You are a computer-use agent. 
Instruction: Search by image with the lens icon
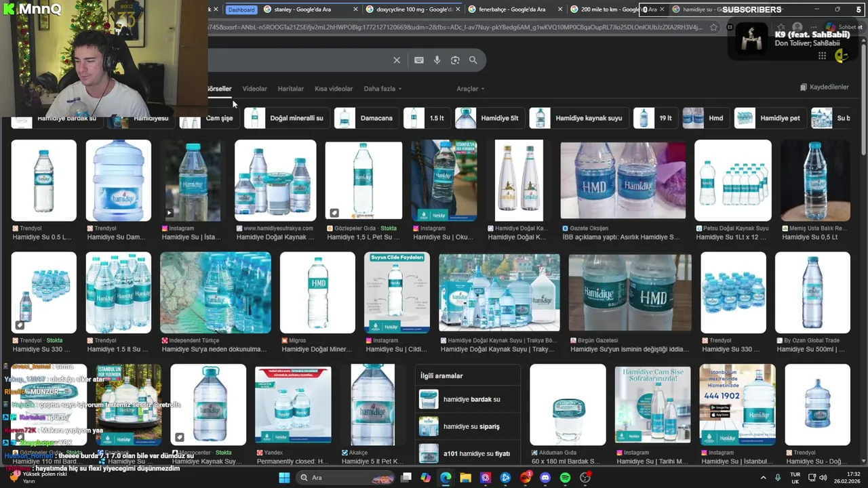coord(455,60)
